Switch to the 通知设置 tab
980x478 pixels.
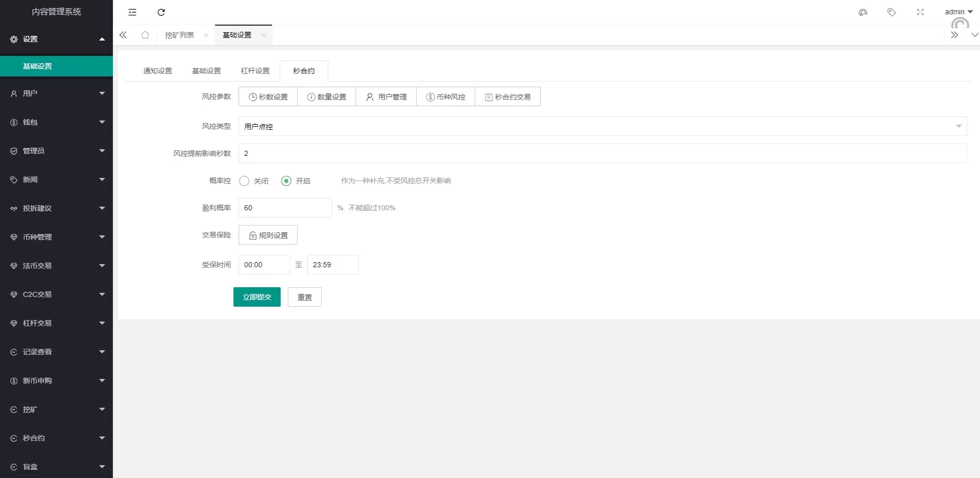(158, 71)
